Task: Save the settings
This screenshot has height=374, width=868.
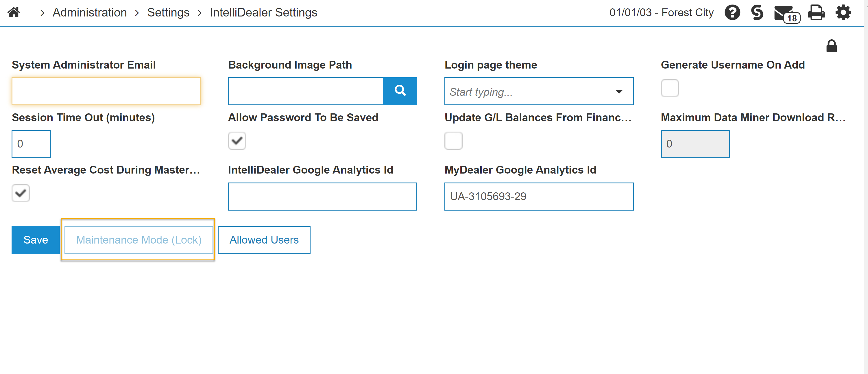Action: [x=36, y=239]
